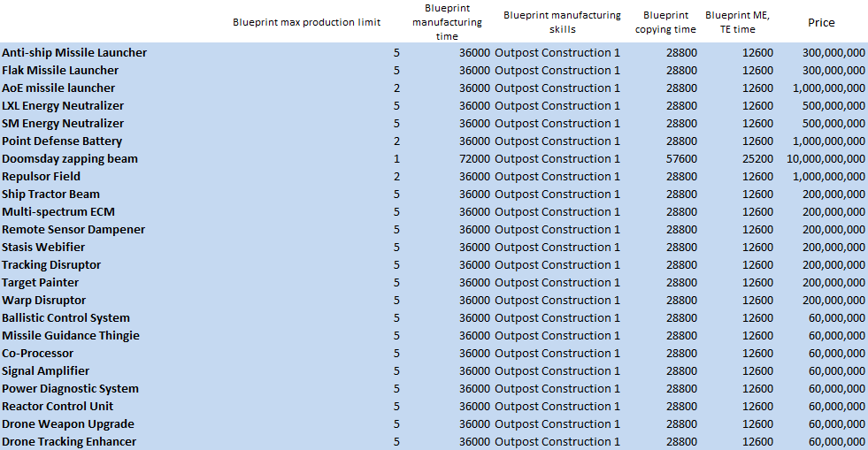Select the copying time of Remote Sensor Dampener
Image resolution: width=868 pixels, height=450 pixels.
681,230
